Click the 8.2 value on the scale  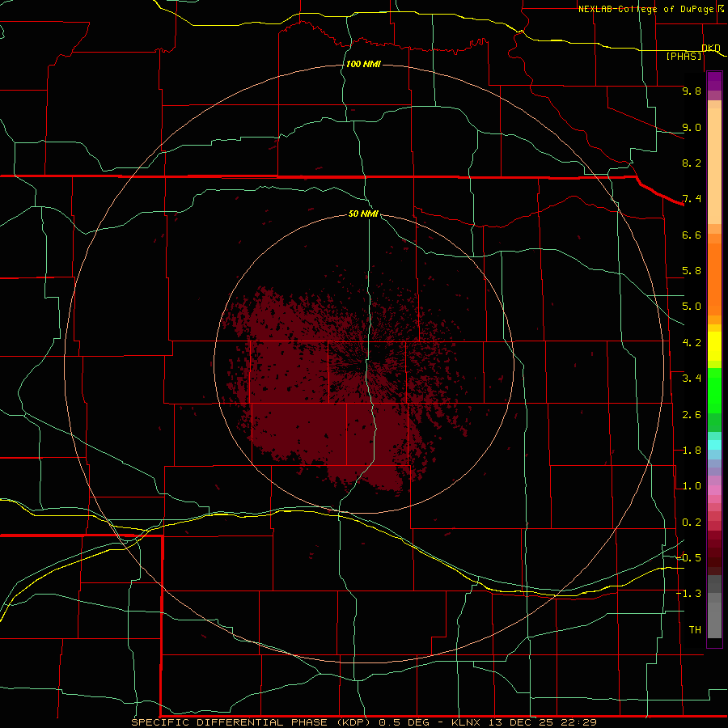coord(692,163)
